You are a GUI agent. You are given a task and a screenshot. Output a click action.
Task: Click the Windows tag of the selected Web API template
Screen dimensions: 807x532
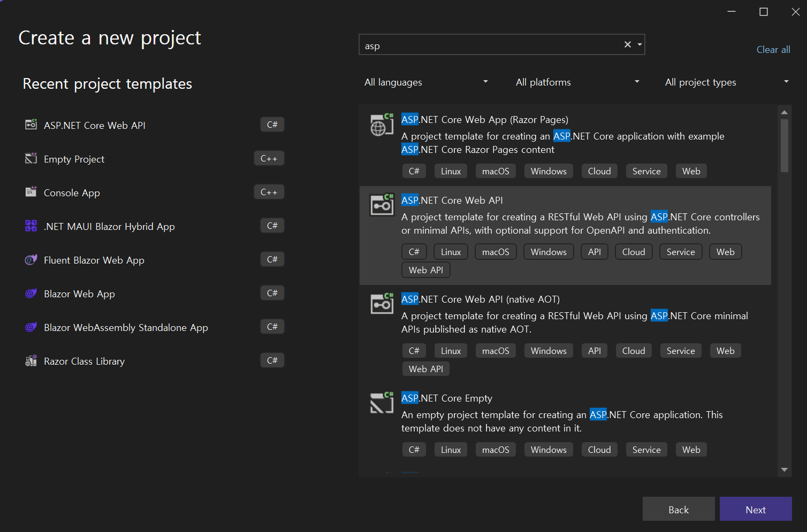coord(549,252)
